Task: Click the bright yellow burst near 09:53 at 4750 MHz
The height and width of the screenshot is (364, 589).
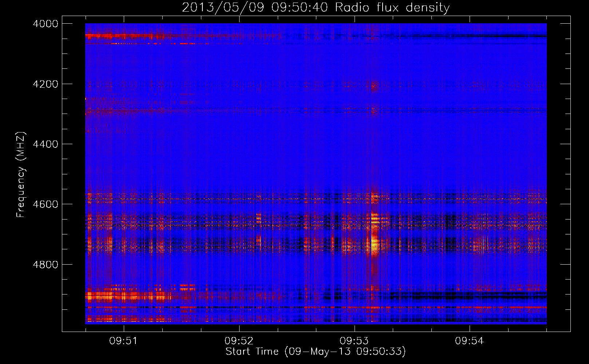Action: tap(374, 244)
